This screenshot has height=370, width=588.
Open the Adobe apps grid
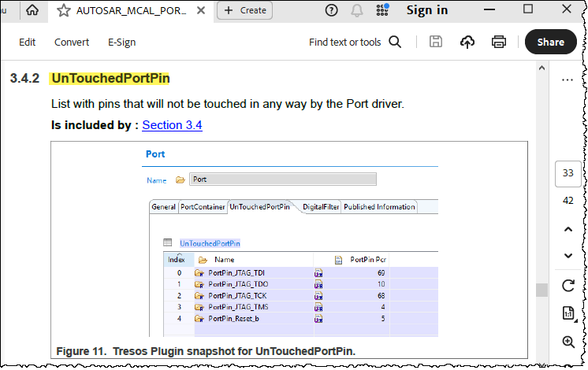pyautogui.click(x=383, y=10)
